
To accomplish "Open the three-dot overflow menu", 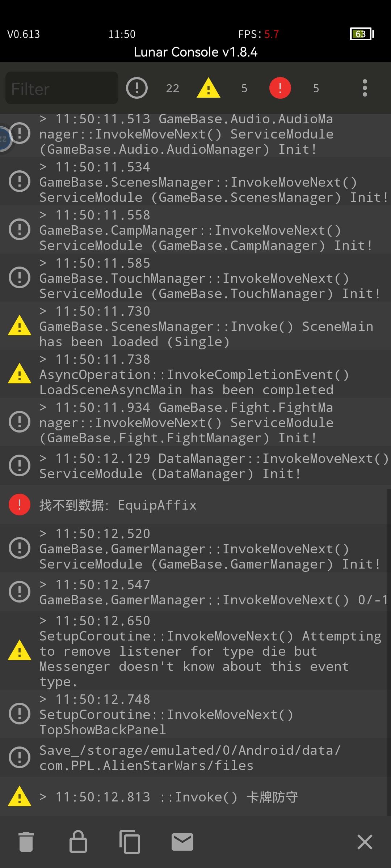I will coord(365,88).
